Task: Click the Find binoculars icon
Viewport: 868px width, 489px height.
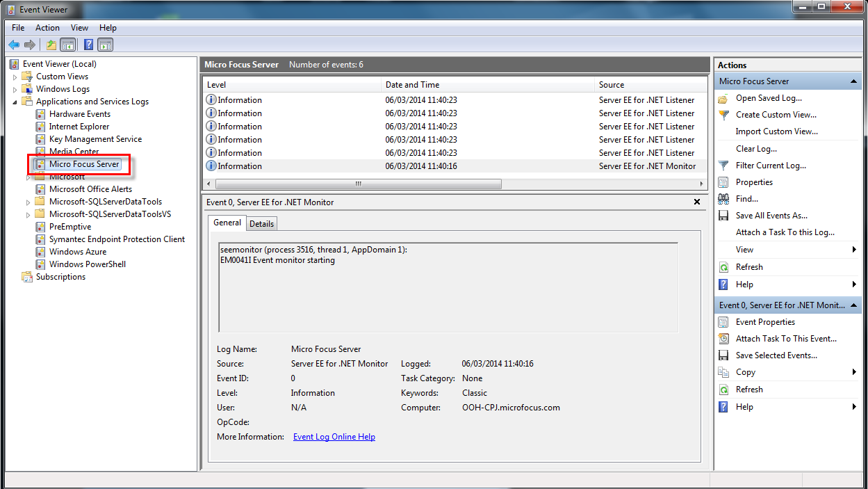Action: 723,199
